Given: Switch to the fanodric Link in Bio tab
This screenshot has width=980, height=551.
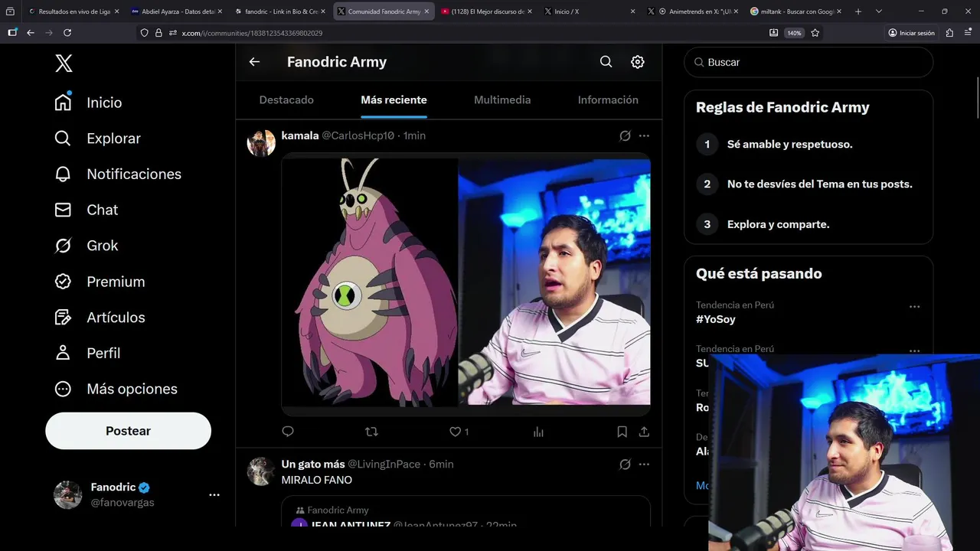Looking at the screenshot, I should click(x=279, y=11).
